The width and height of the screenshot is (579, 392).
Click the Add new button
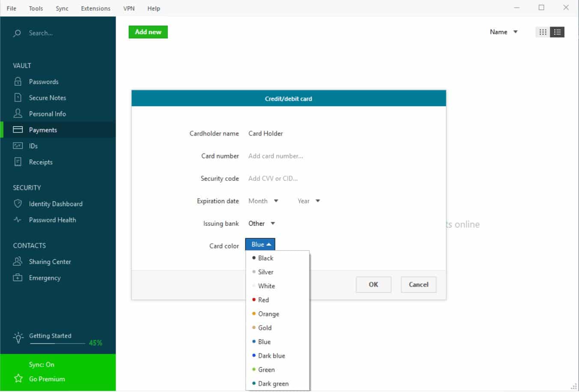pyautogui.click(x=148, y=32)
